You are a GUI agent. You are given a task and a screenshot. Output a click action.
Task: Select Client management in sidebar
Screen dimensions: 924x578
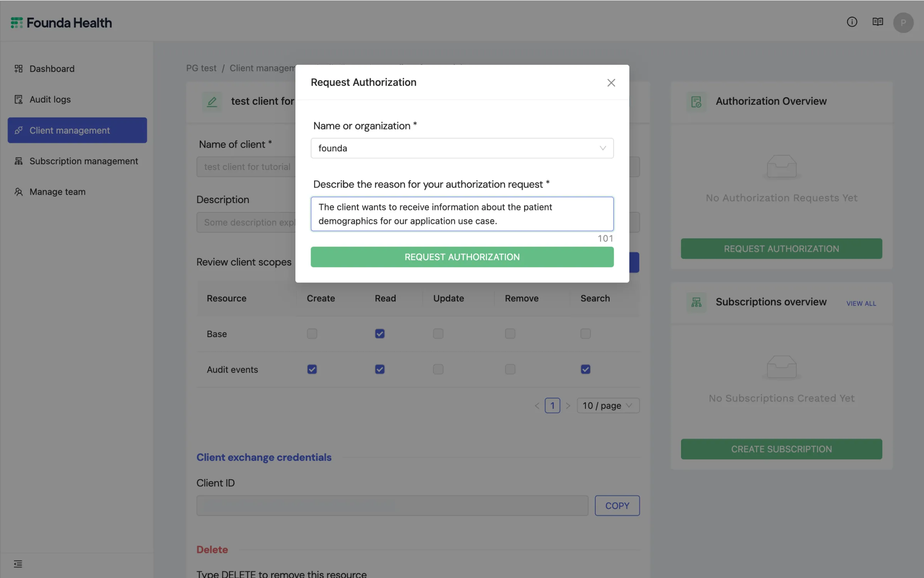point(77,130)
